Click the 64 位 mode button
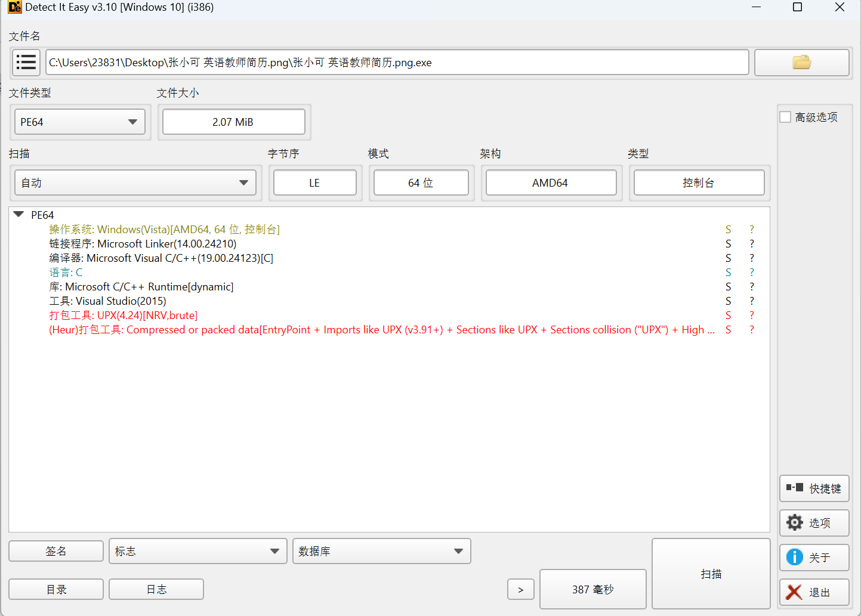The image size is (861, 616). tap(421, 183)
